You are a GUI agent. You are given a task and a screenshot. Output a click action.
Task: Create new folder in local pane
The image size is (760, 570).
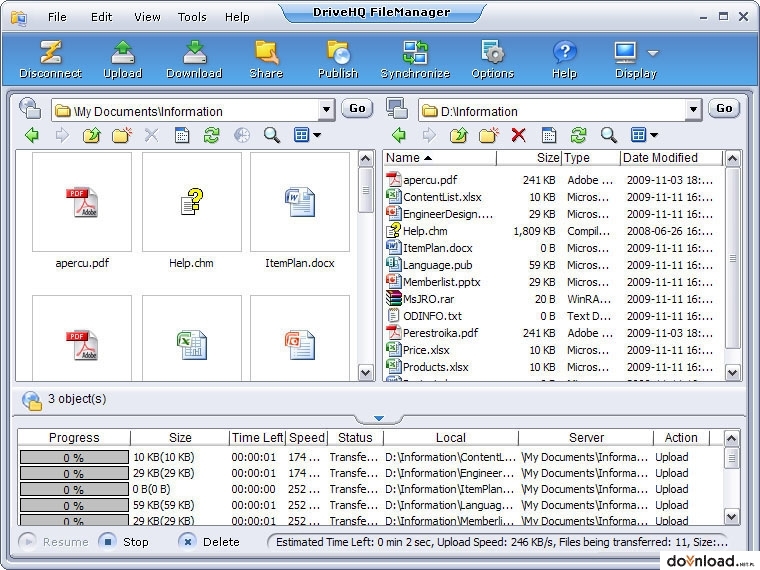point(489,135)
